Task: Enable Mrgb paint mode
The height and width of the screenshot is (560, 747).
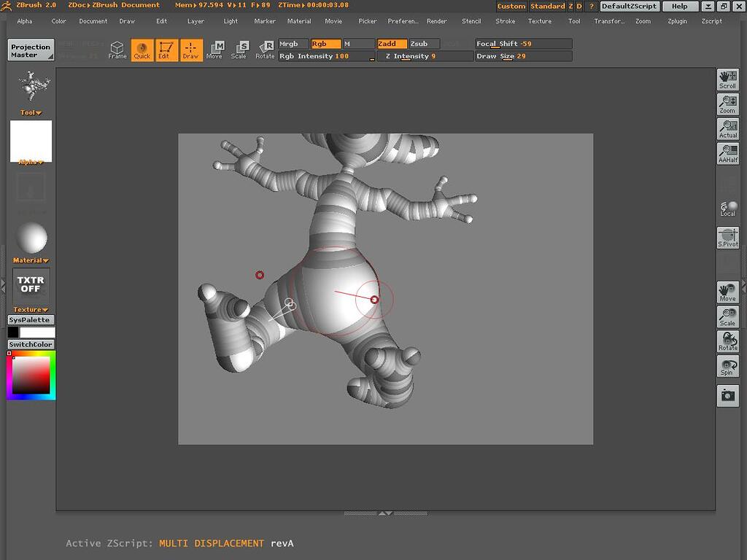Action: pyautogui.click(x=291, y=44)
